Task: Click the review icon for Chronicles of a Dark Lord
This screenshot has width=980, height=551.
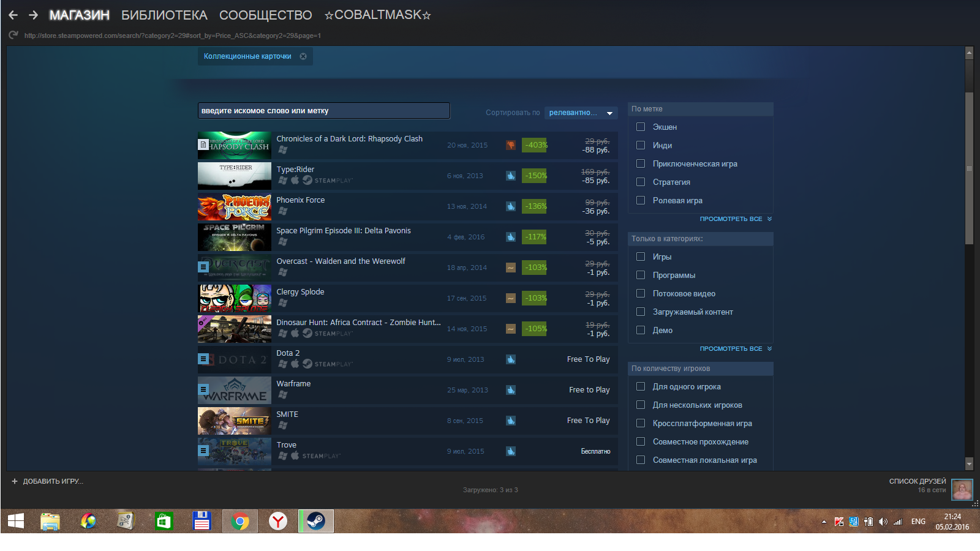Action: tap(511, 145)
